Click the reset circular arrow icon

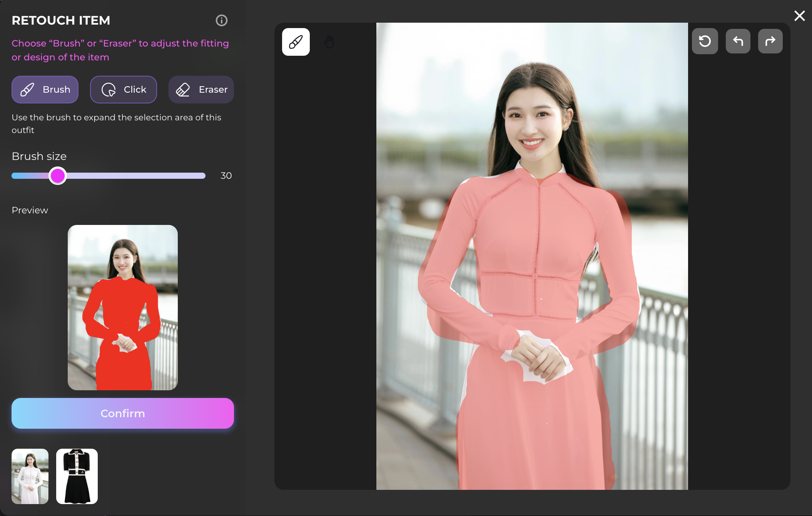pos(705,41)
